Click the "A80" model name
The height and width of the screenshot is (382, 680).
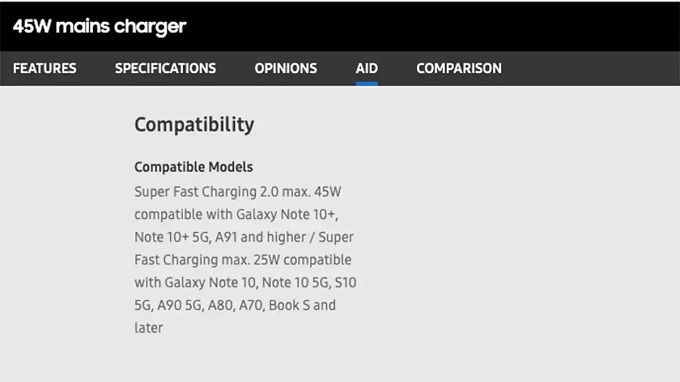tap(220, 305)
